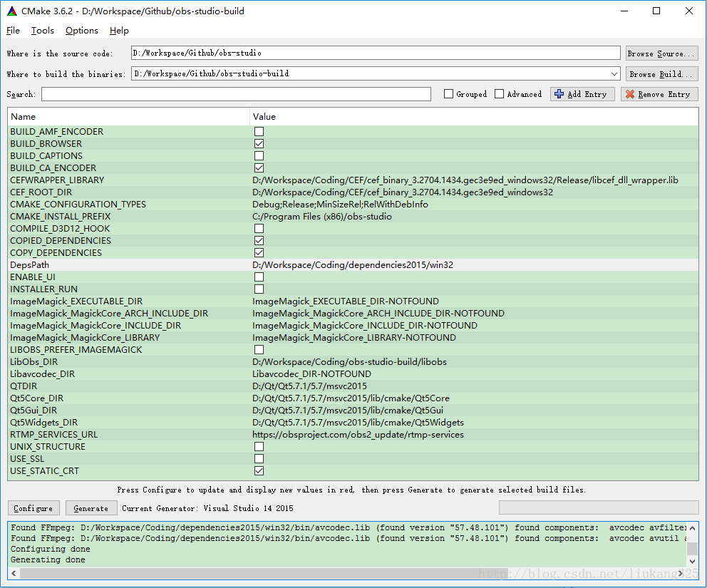Viewport: 707px width, 588px height.
Task: Click the Configure button
Action: coord(33,508)
